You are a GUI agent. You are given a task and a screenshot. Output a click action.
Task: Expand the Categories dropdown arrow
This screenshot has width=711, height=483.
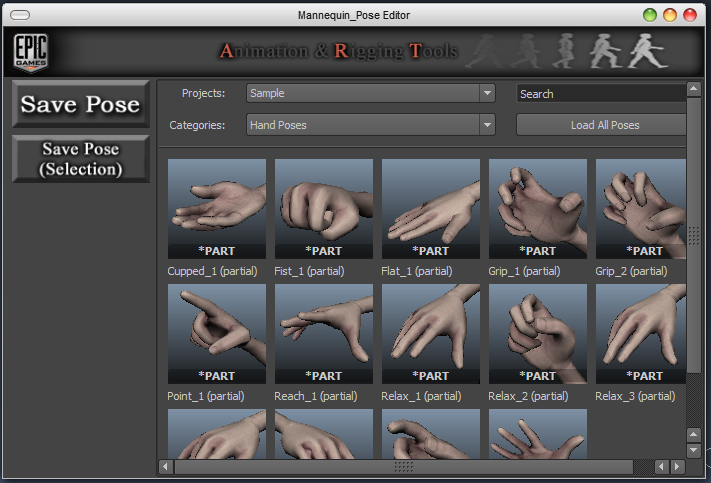point(487,125)
